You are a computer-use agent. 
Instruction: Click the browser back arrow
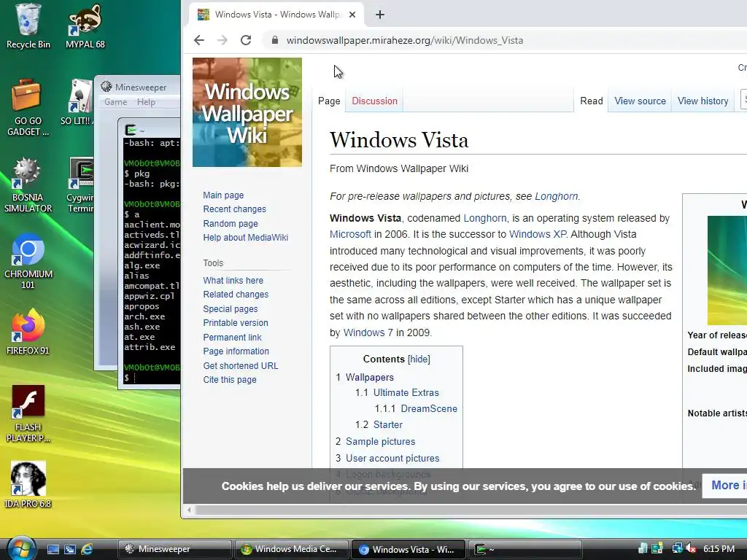[199, 41]
